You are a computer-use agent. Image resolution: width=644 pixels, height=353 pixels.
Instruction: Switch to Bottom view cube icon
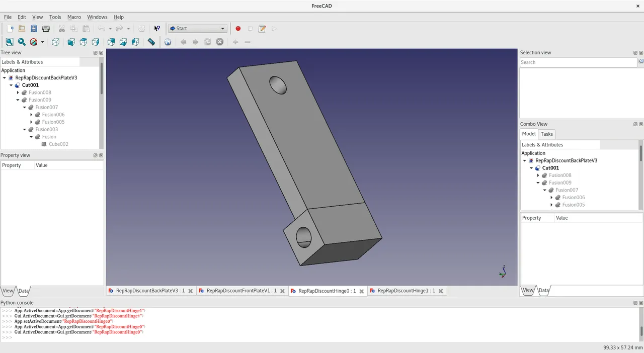point(123,42)
